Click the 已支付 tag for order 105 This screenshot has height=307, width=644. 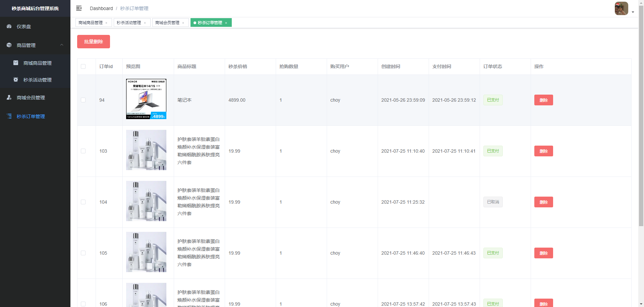click(x=493, y=253)
